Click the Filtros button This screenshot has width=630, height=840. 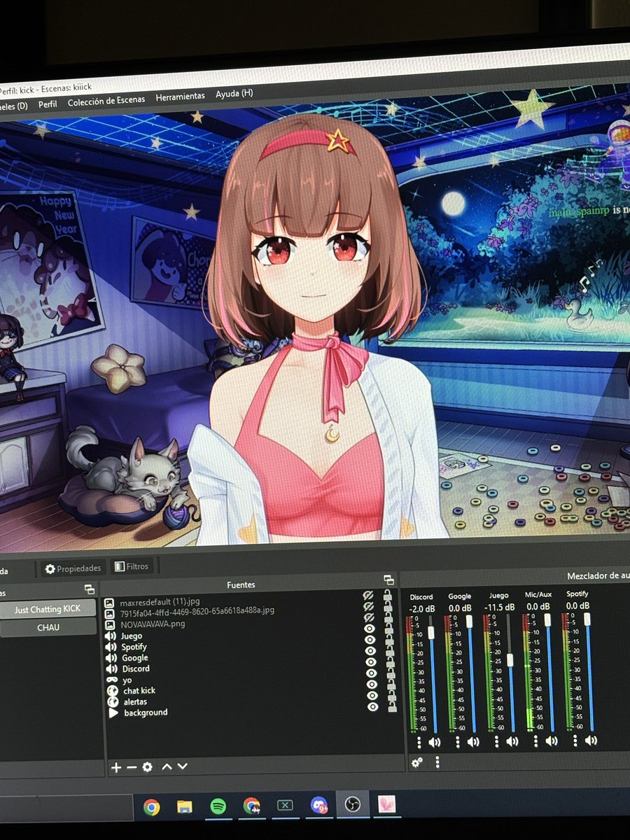coord(132,566)
